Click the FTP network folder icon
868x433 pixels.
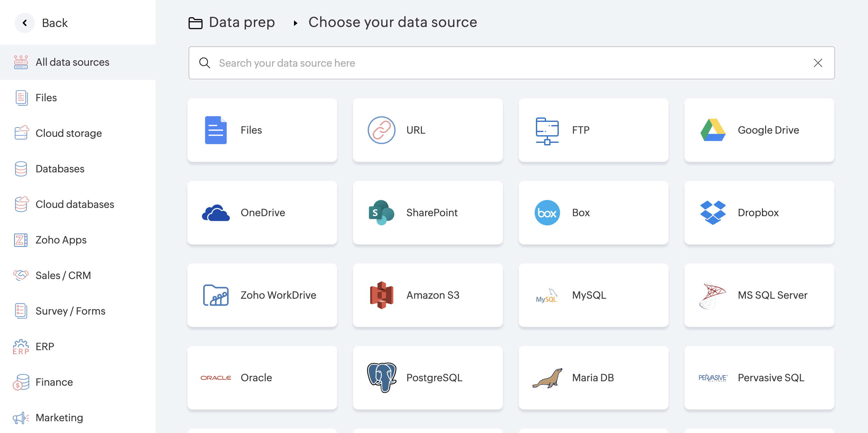click(547, 131)
